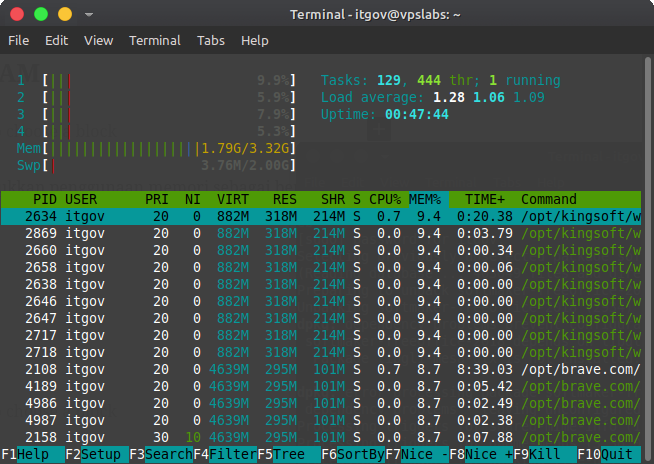Click F6 SortBy in htop footer
This screenshot has height=464, width=654.
point(353,454)
